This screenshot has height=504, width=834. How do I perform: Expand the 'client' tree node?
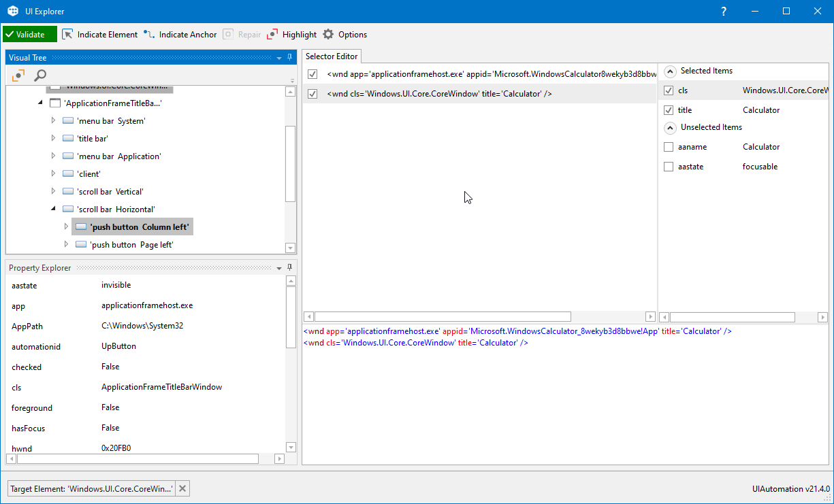tap(54, 174)
